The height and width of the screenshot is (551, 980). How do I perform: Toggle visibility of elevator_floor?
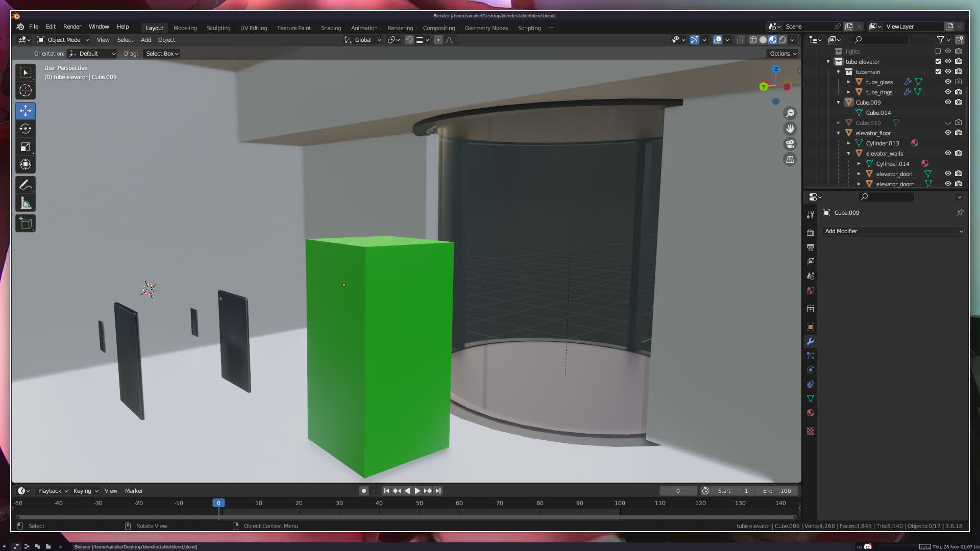click(x=948, y=133)
